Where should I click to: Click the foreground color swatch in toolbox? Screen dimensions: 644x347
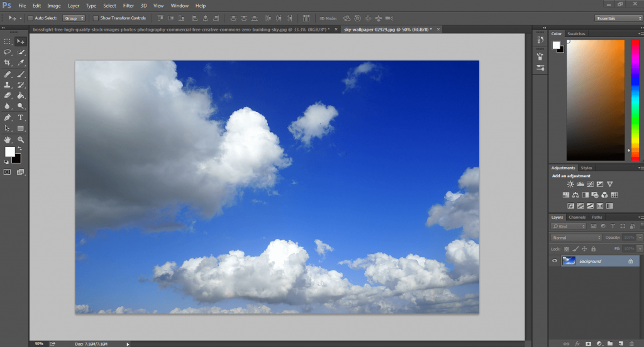click(9, 152)
